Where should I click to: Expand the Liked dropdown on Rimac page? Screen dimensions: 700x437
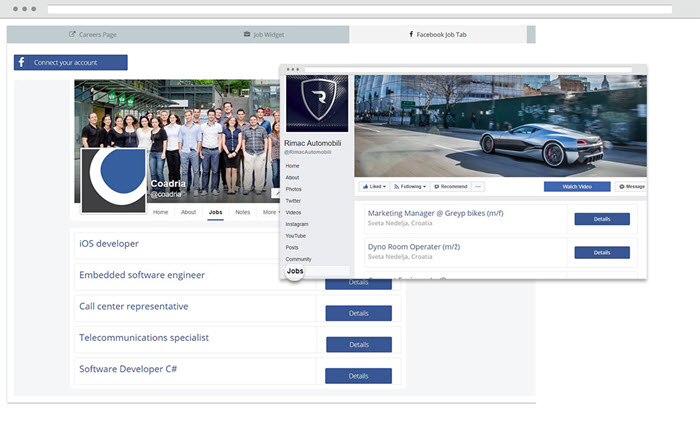[374, 187]
